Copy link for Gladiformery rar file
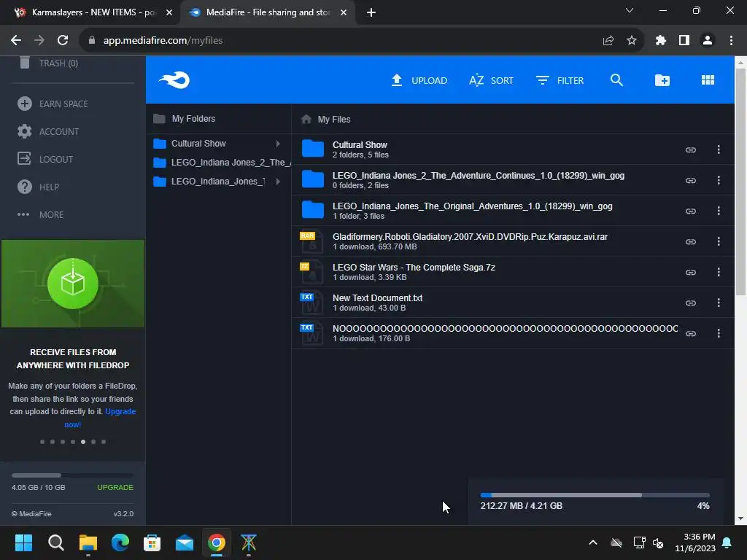 click(690, 242)
